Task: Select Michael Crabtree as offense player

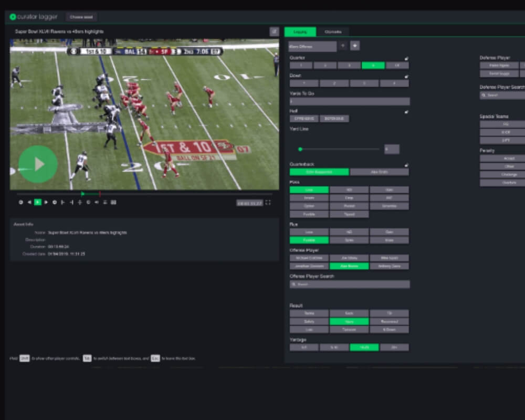Action: [309, 258]
